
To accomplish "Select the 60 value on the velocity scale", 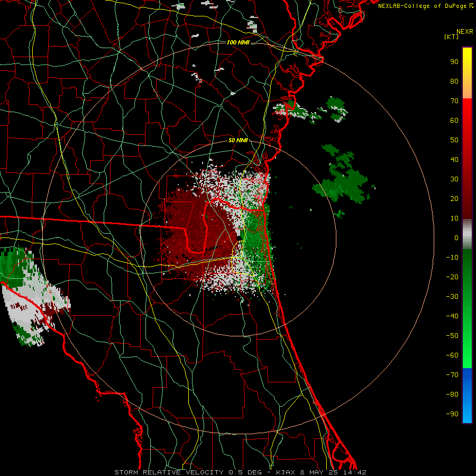I will click(454, 120).
